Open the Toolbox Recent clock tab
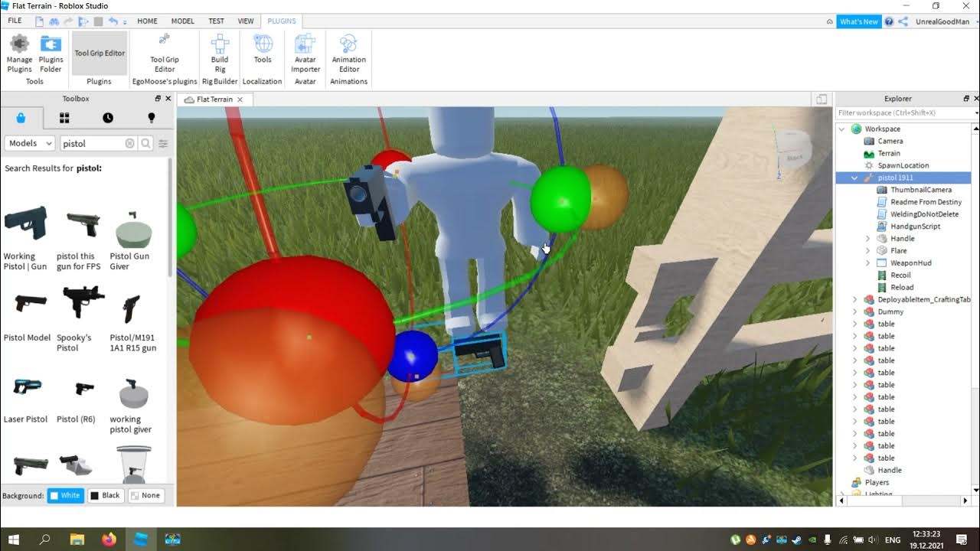The image size is (980, 551). tap(108, 118)
